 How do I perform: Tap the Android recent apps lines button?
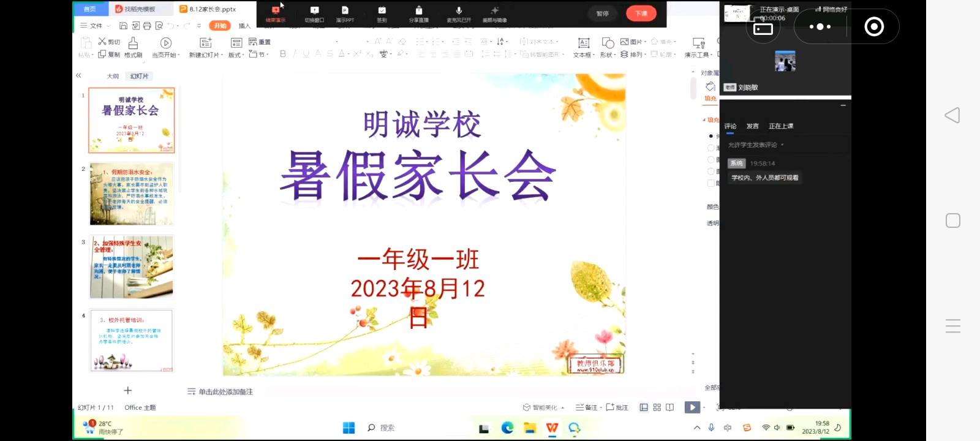[x=953, y=326]
